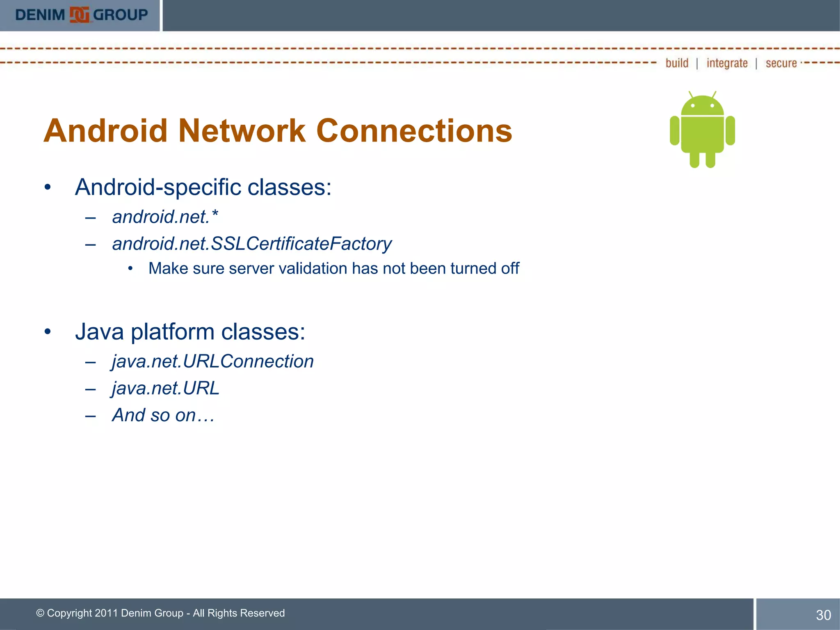Click the copyright notice in footer

[x=160, y=613]
